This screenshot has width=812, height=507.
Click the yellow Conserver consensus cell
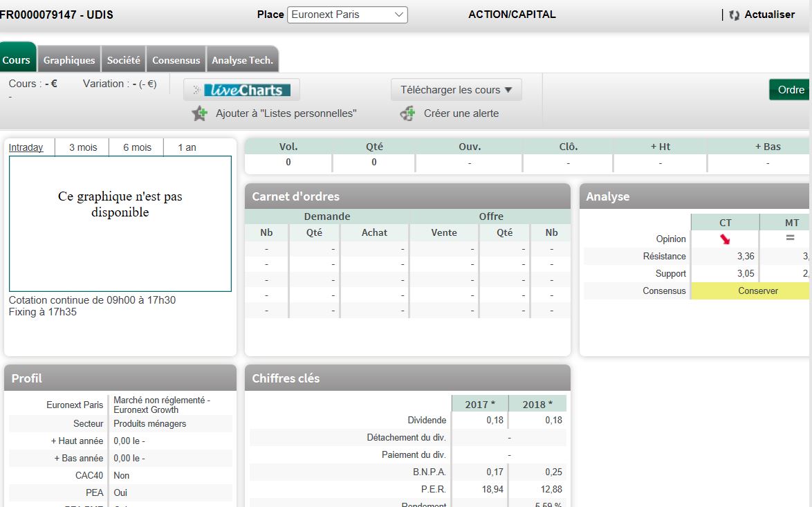click(750, 291)
